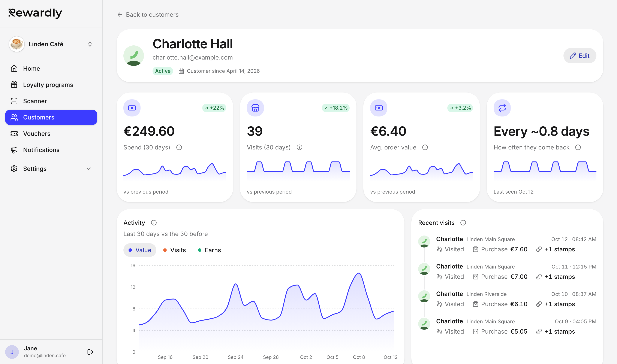Click Jane's user avatar
Screen dimensions: 617x364
12,352
